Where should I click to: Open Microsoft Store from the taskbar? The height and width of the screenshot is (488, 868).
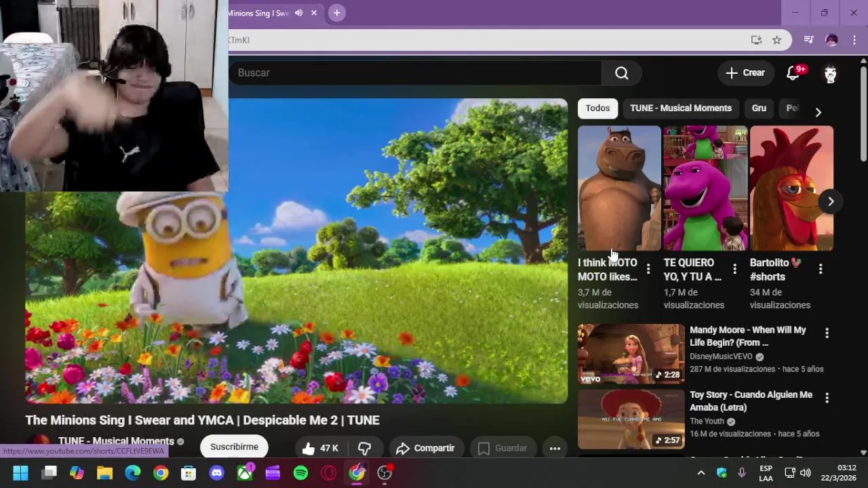point(189,473)
